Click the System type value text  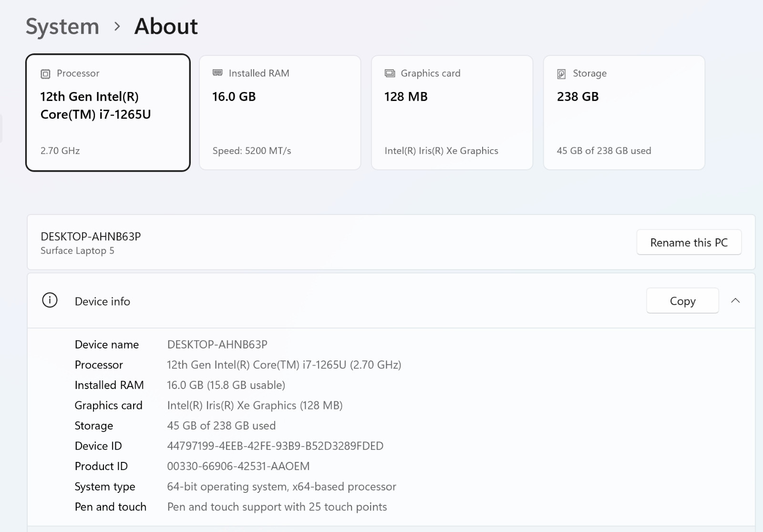pyautogui.click(x=281, y=486)
